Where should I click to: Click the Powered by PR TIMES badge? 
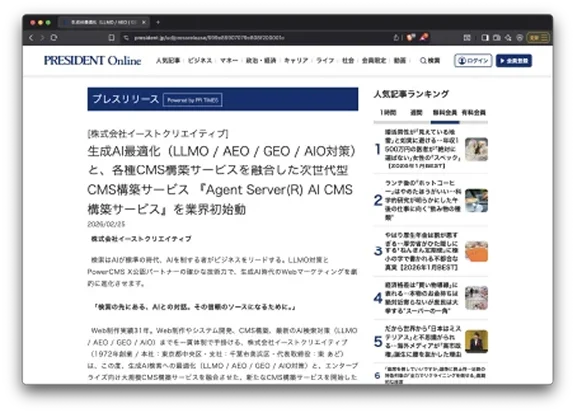tap(193, 100)
